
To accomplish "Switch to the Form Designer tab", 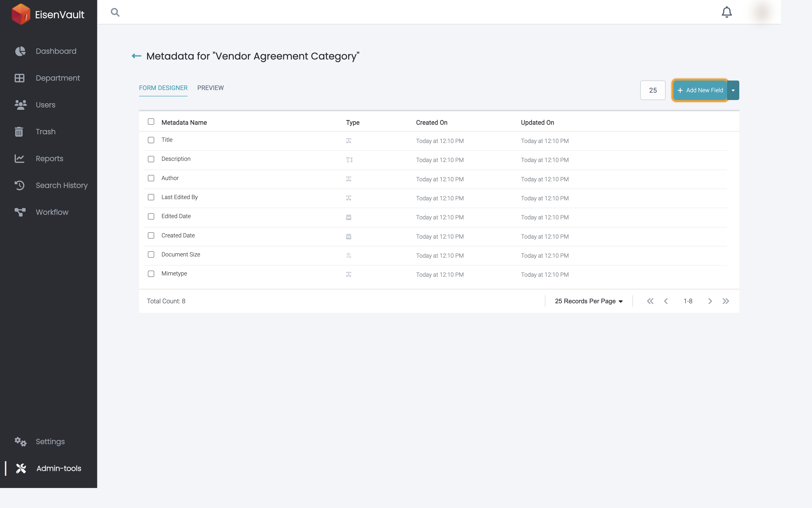I will (x=163, y=88).
